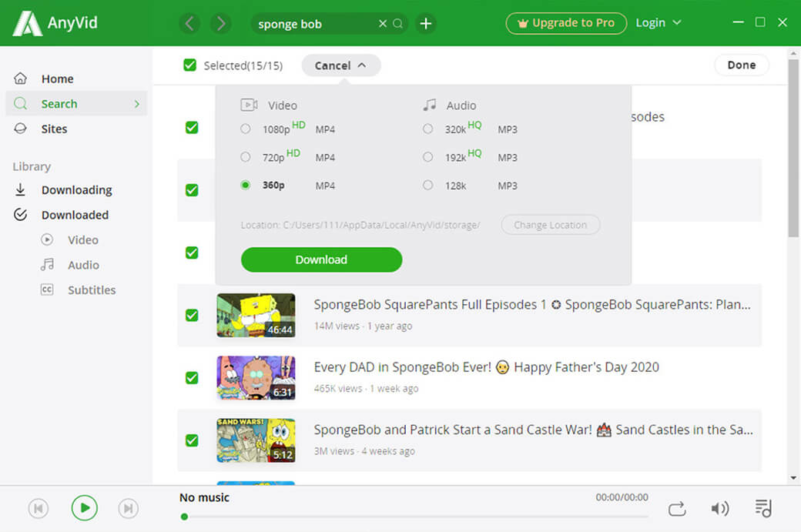Play the current music
This screenshot has width=801, height=532.
(x=84, y=508)
